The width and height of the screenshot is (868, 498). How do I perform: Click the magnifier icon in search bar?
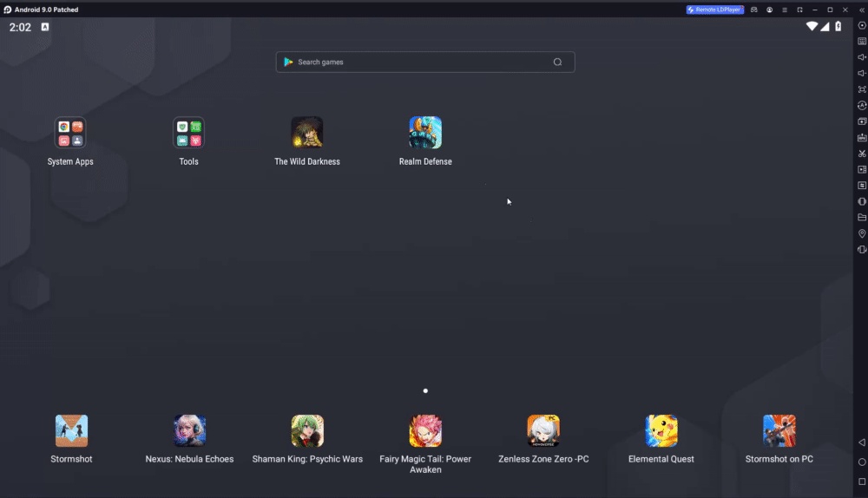[x=557, y=62]
